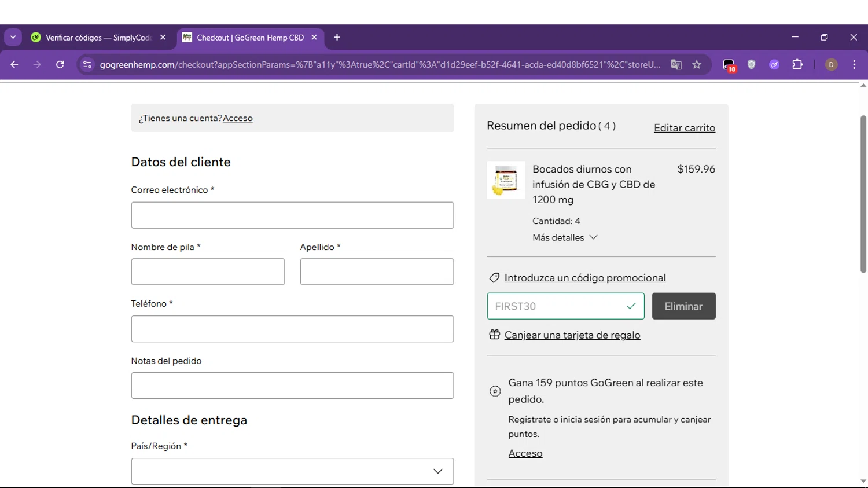Open a new browser tab
868x488 pixels.
tap(337, 38)
